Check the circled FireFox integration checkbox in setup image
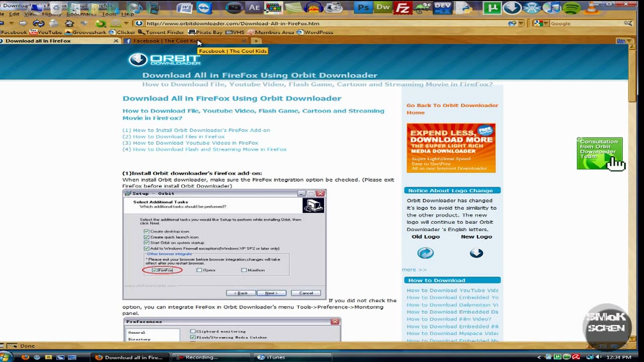 [x=154, y=270]
